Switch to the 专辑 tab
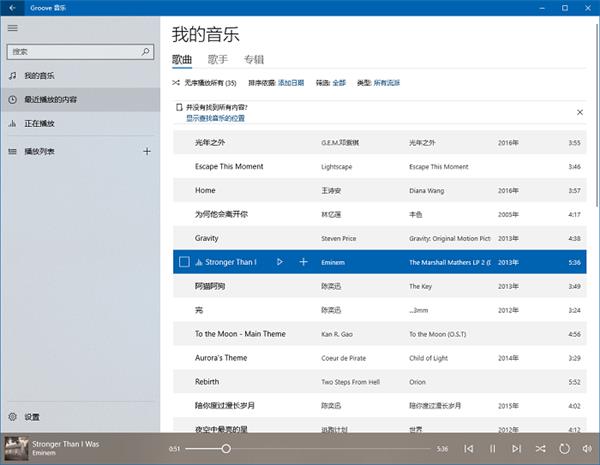The width and height of the screenshot is (600, 465). click(x=254, y=60)
